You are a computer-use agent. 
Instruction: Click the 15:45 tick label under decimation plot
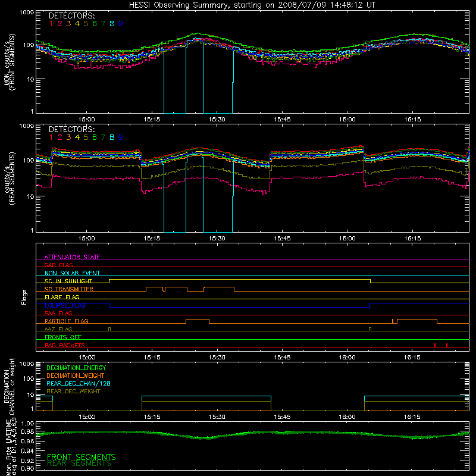click(x=282, y=417)
